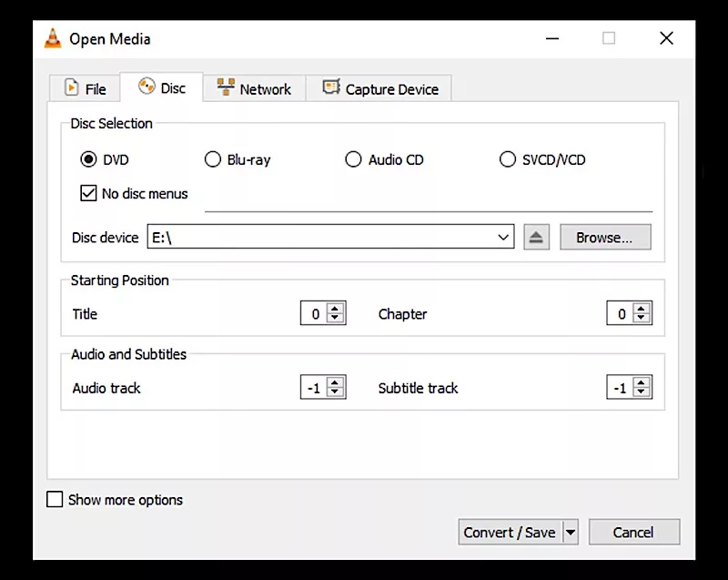
Task: Enable Show more options checkbox
Action: tap(56, 500)
